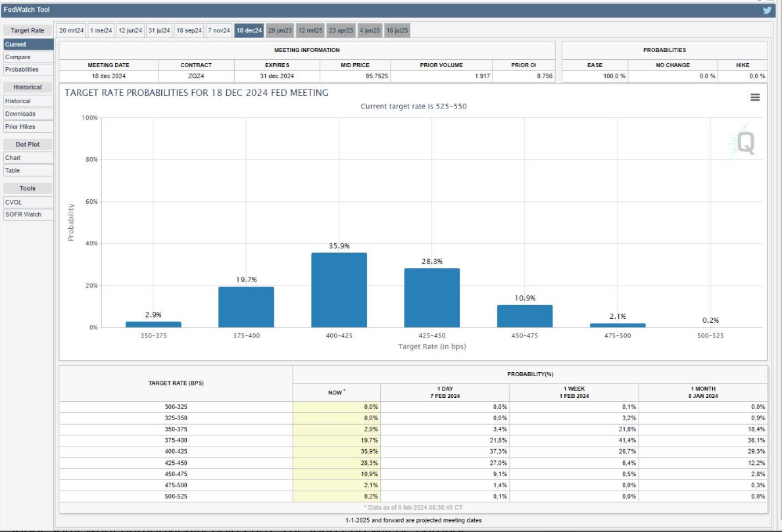Open the Downloads sidebar item
The image size is (782, 532).
(28, 114)
